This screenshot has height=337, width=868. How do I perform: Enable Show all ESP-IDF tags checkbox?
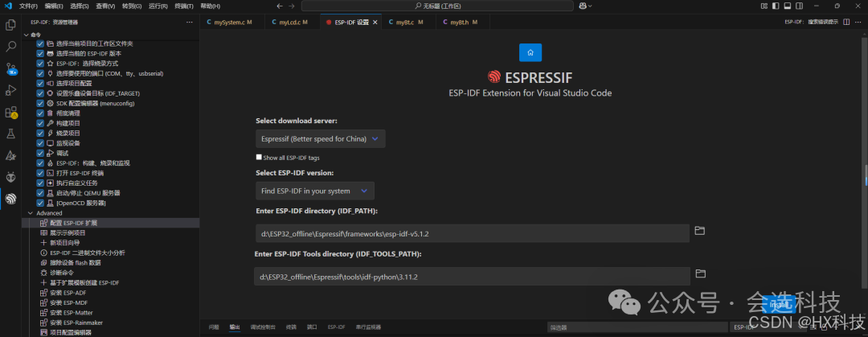click(259, 158)
